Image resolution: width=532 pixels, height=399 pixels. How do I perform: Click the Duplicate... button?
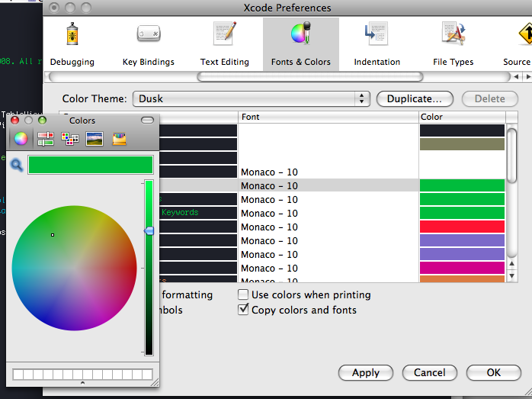tap(415, 98)
